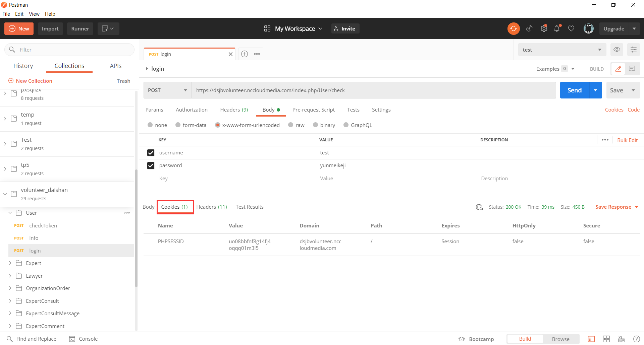Open the My Workspace switcher
644x345 pixels.
click(299, 29)
